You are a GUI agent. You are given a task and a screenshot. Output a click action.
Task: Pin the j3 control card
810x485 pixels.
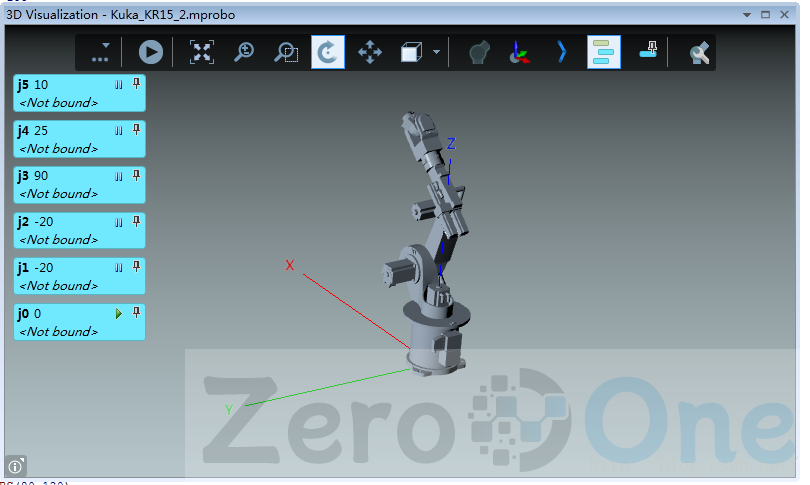136,176
